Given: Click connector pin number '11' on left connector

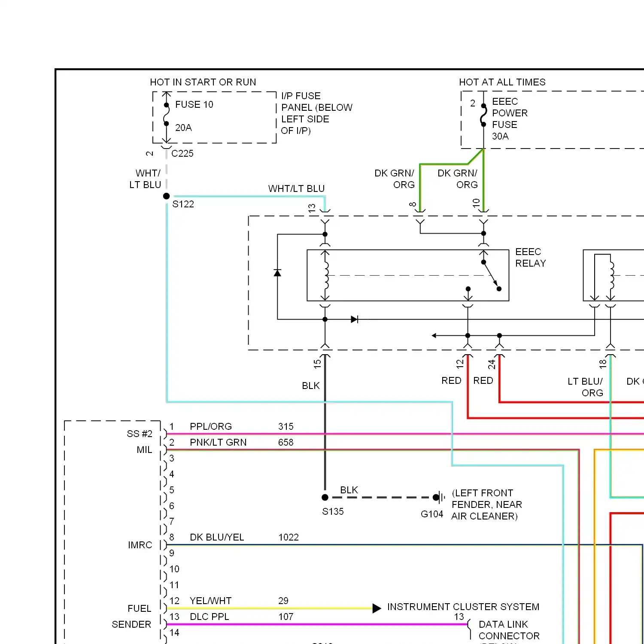Looking at the screenshot, I should pyautogui.click(x=174, y=585).
